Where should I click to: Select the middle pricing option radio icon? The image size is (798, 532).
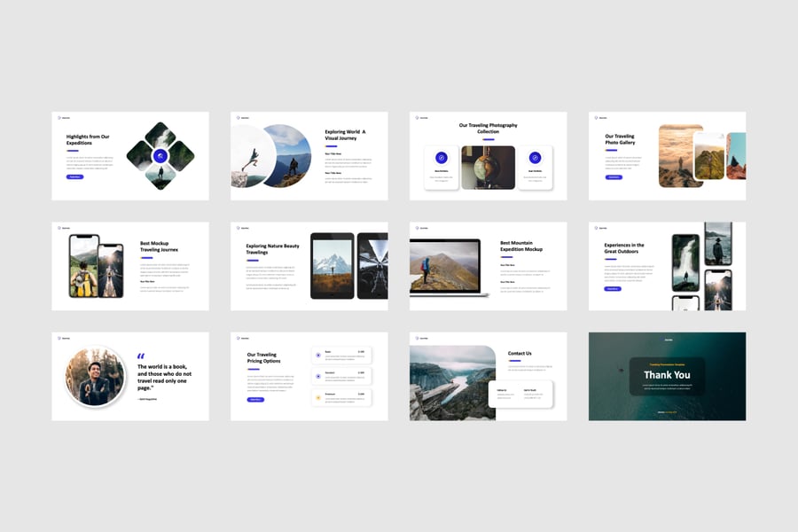pos(318,376)
